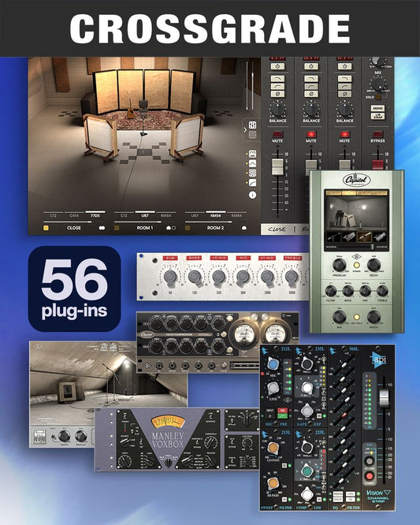Enable the high-cut filter on Close channel

click(277, 79)
